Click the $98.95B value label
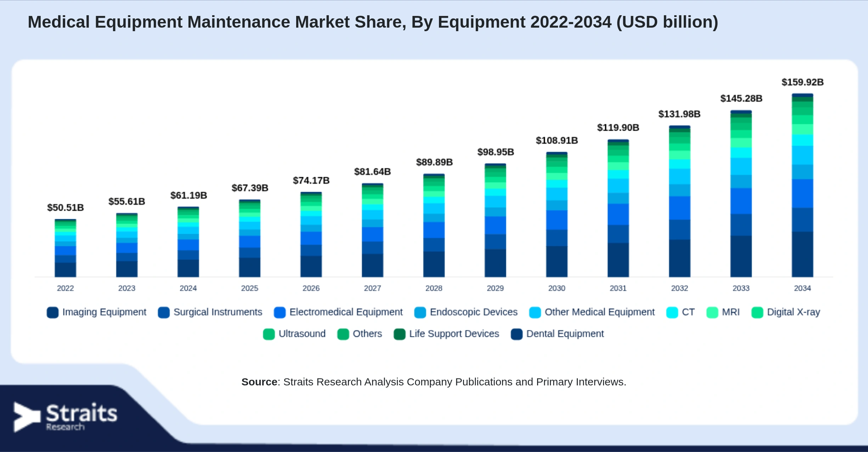This screenshot has height=452, width=868. (496, 152)
